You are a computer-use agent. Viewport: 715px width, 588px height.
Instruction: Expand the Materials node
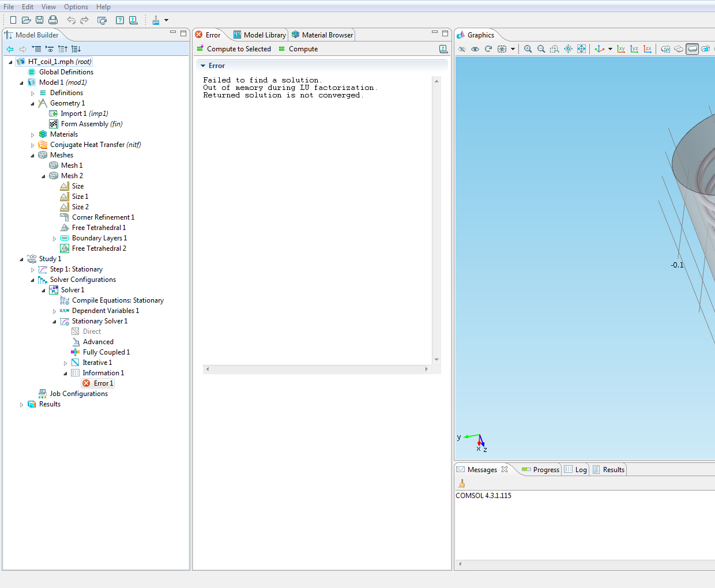33,135
